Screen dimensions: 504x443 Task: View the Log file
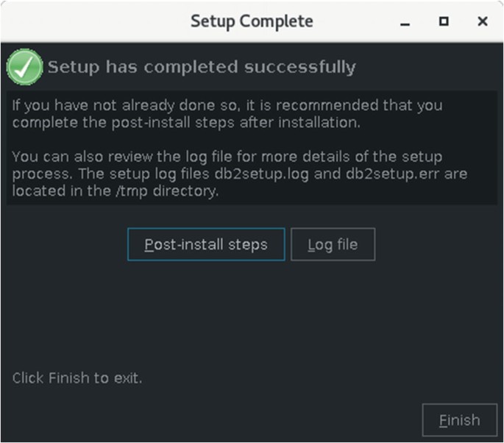pos(333,244)
